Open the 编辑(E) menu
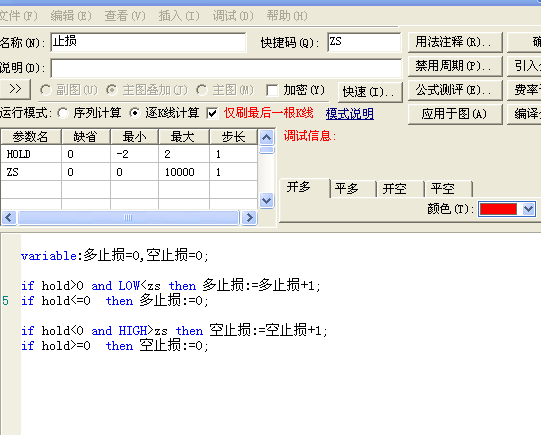This screenshot has height=435, width=541. coord(71,16)
